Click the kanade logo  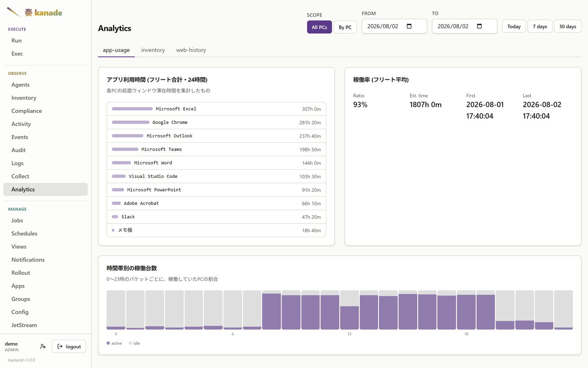tap(35, 12)
